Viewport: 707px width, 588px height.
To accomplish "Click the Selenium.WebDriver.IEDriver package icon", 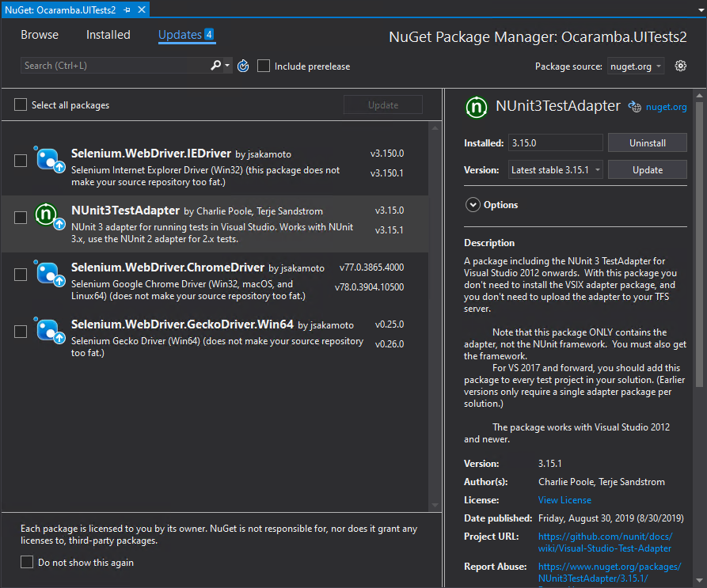I will pyautogui.click(x=48, y=161).
